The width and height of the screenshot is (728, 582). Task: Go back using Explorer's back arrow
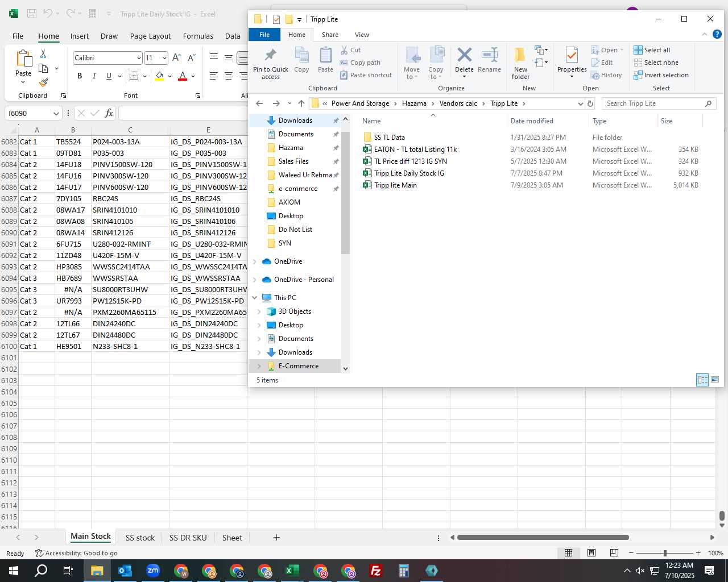(x=259, y=103)
